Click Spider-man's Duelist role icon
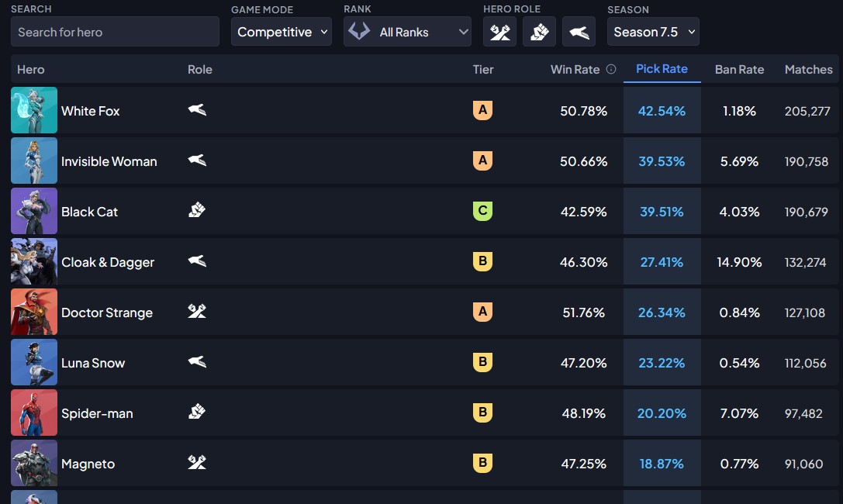This screenshot has height=504, width=843. [197, 412]
